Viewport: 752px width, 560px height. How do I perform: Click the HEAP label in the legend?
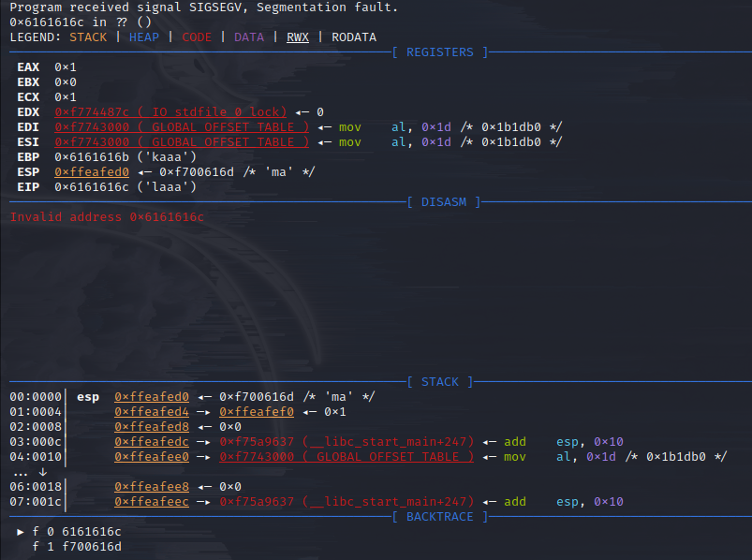tap(144, 37)
